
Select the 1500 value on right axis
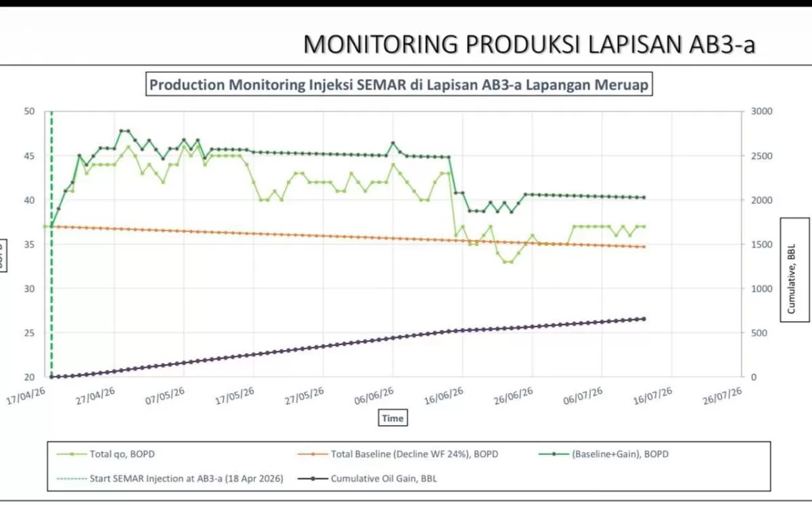click(761, 244)
